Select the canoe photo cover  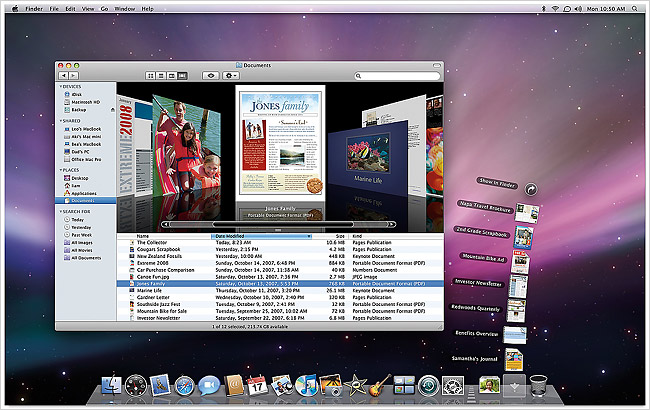coord(187,144)
